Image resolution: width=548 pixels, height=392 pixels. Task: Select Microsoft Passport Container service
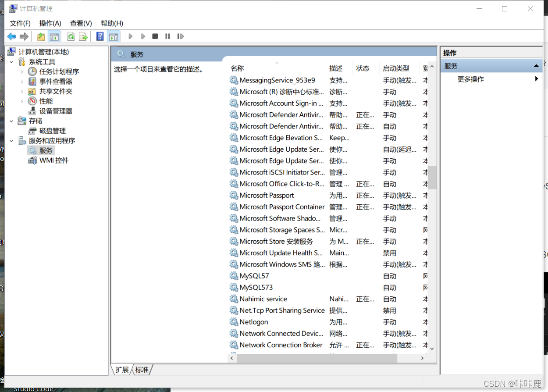click(x=328, y=207)
